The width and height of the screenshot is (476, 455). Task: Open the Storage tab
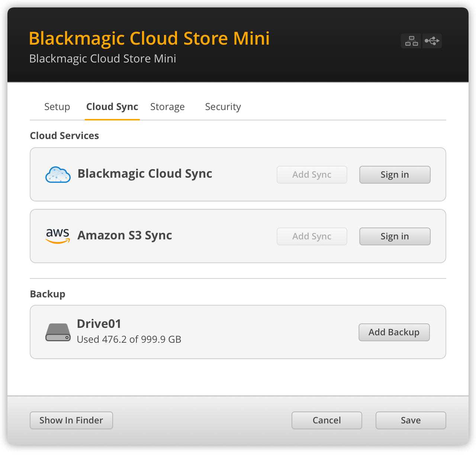click(167, 107)
